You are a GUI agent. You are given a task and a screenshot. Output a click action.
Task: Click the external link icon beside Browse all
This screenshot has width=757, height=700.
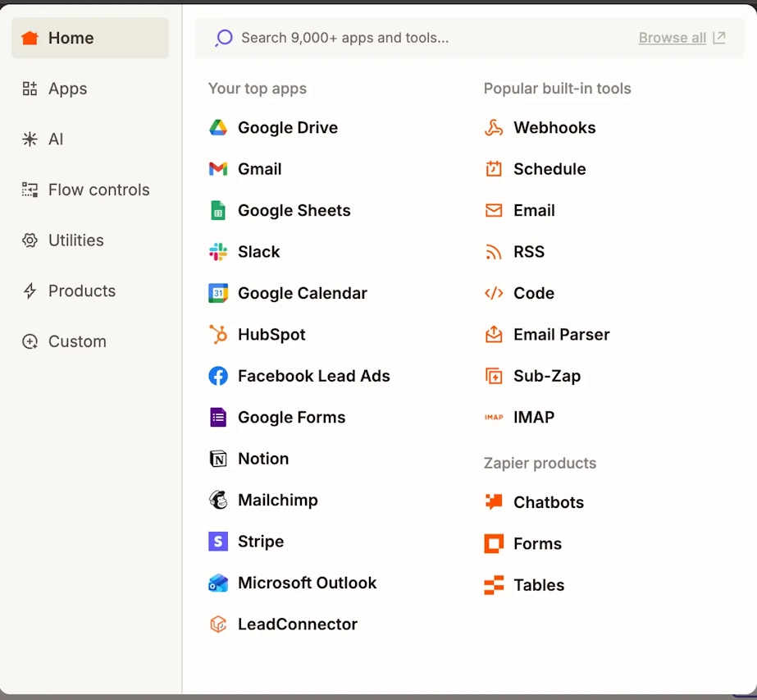point(719,38)
